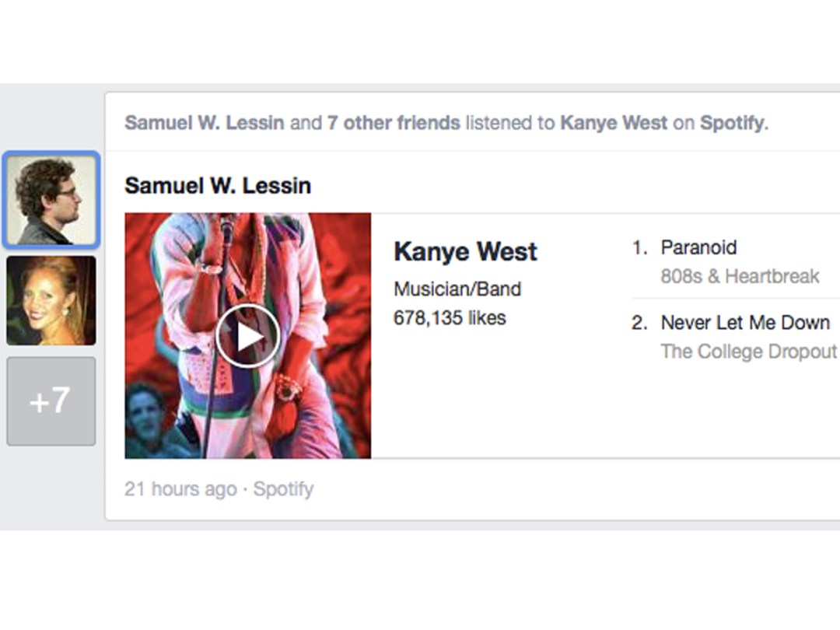Image resolution: width=840 pixels, height=630 pixels.
Task: View the 678,135 likes count
Action: 450,318
